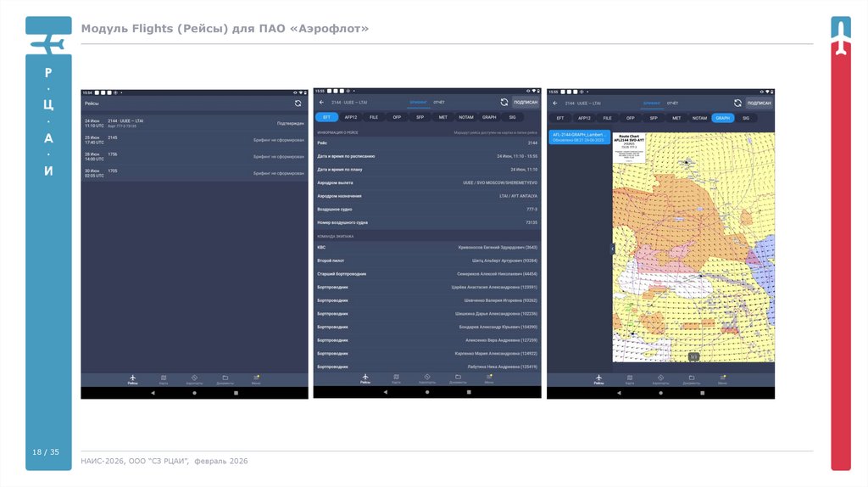Tap the Подтвержден status text

[x=291, y=124]
